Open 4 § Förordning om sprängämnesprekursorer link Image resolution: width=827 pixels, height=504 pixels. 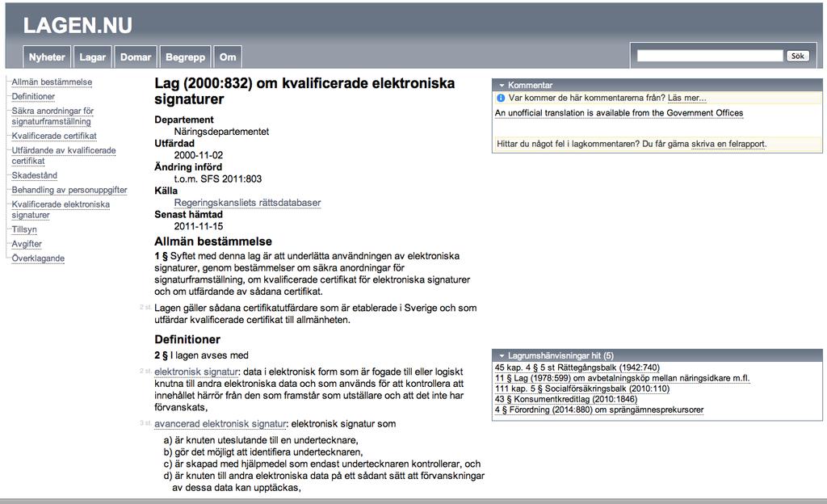pyautogui.click(x=599, y=409)
